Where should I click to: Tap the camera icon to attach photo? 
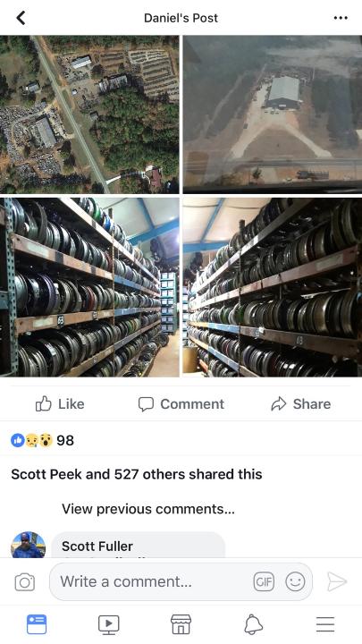[x=25, y=582]
